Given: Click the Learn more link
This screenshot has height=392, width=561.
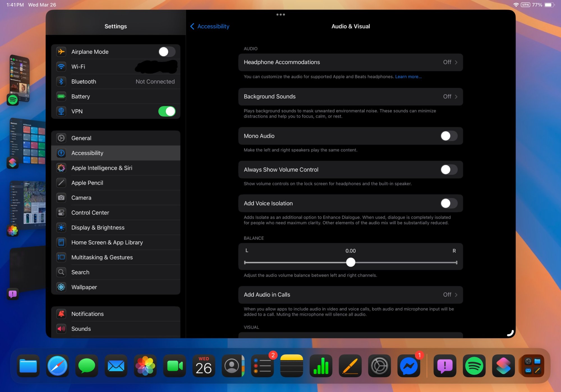Looking at the screenshot, I should click(x=408, y=77).
